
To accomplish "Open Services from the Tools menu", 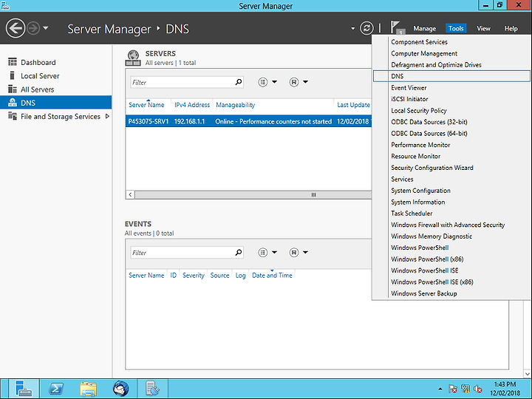I will pyautogui.click(x=451, y=179).
